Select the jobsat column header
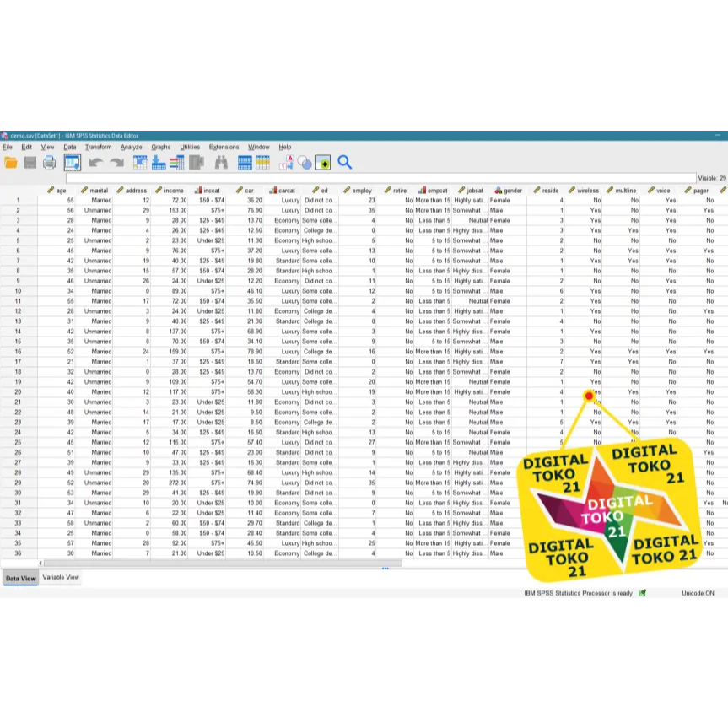The image size is (728, 728). pos(470,191)
